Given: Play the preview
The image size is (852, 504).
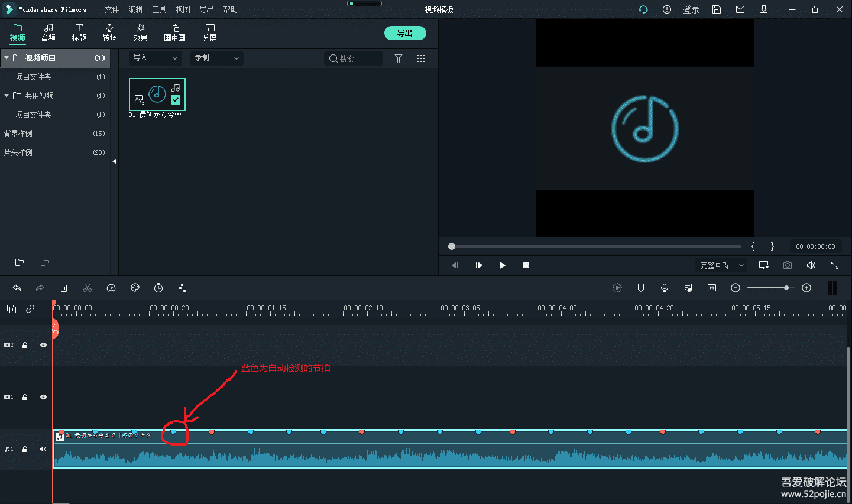Looking at the screenshot, I should (x=503, y=265).
